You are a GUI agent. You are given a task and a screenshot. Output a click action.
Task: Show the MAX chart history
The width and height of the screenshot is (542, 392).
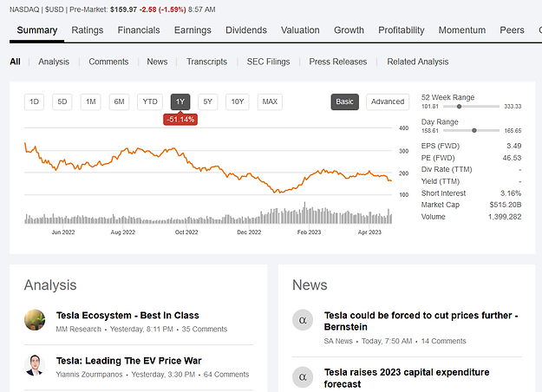tap(270, 101)
